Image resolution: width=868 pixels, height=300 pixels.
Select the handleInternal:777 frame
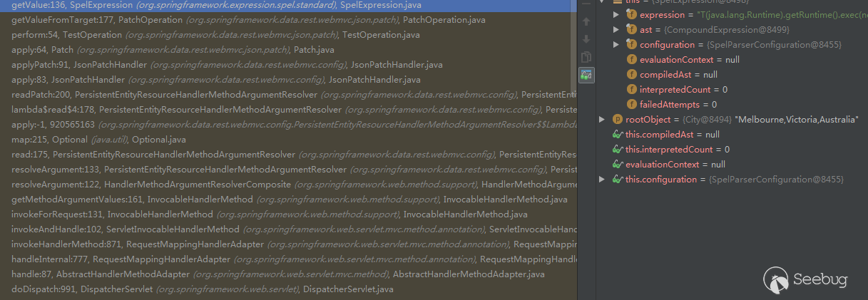click(287, 259)
